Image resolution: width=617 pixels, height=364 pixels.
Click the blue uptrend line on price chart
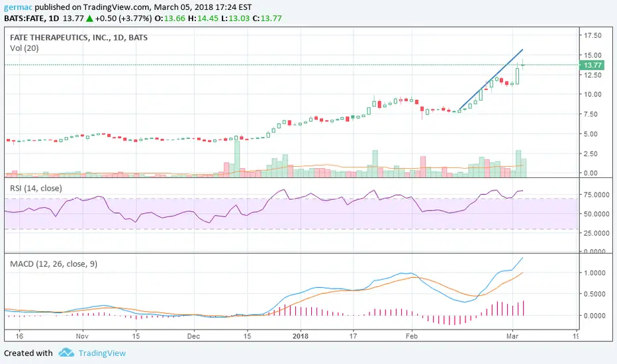tap(491, 79)
